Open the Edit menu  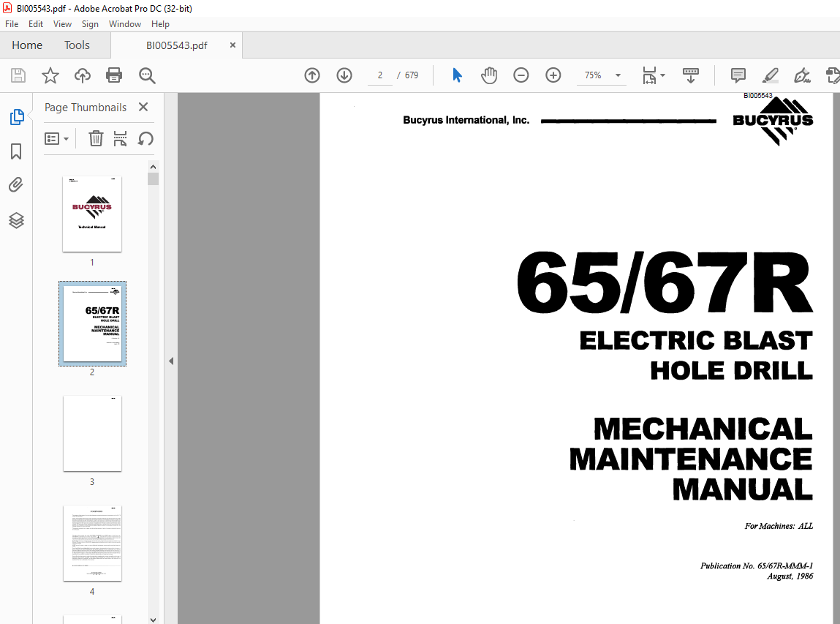36,24
